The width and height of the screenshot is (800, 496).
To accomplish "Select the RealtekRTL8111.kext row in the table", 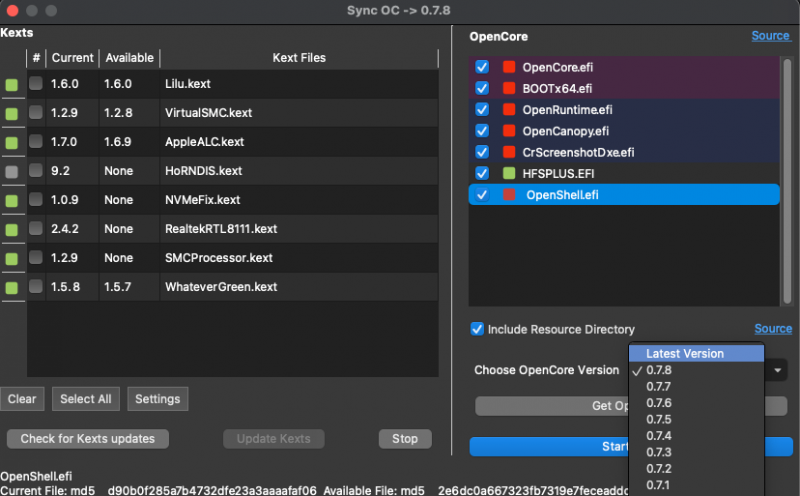I will click(220, 230).
